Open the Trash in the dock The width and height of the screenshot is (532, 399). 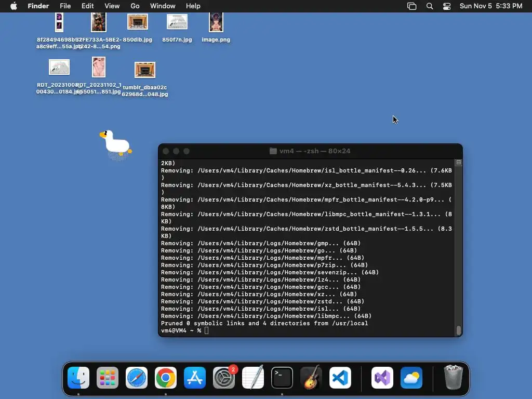click(453, 378)
